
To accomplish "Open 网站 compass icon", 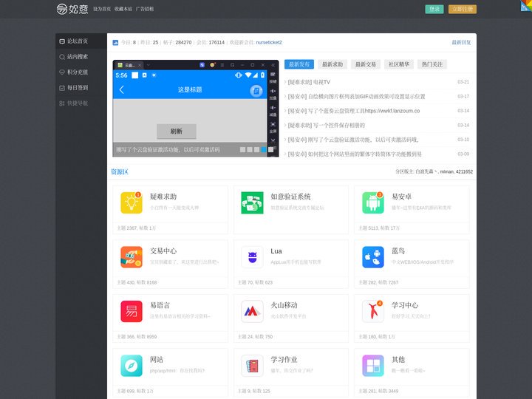I will (x=132, y=366).
